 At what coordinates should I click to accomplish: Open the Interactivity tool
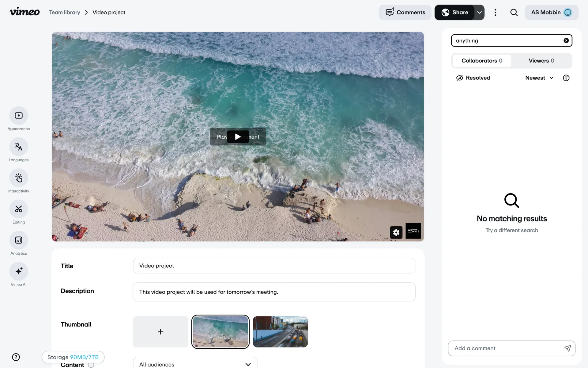pos(19,178)
